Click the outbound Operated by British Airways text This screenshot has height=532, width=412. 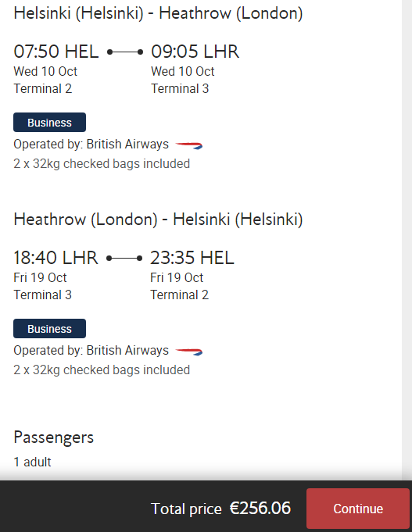point(91,145)
